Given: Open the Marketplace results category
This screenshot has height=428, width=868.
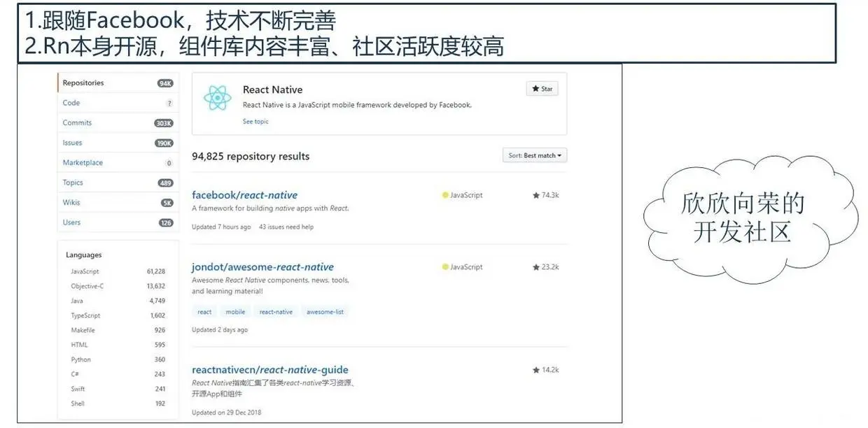Looking at the screenshot, I should coord(118,163).
